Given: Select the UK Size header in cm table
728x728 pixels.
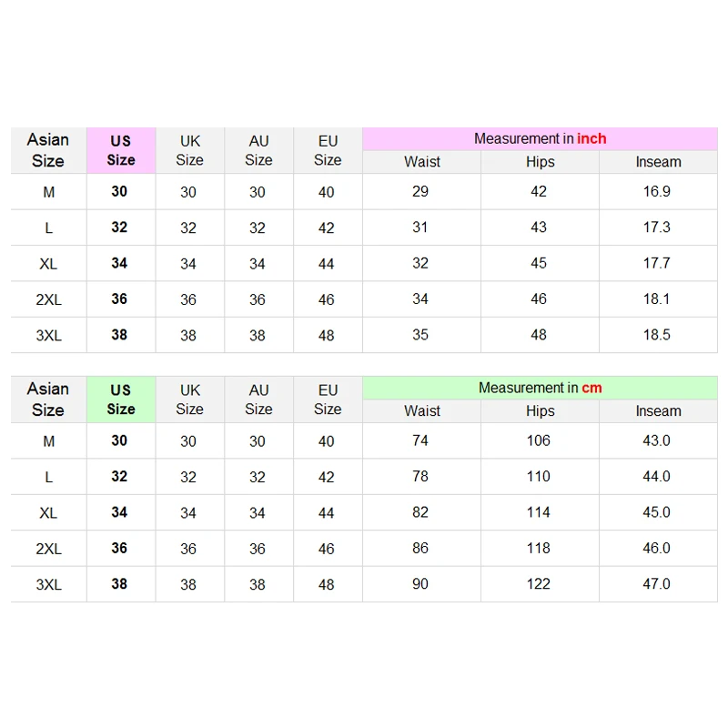Looking at the screenshot, I should click(189, 399).
